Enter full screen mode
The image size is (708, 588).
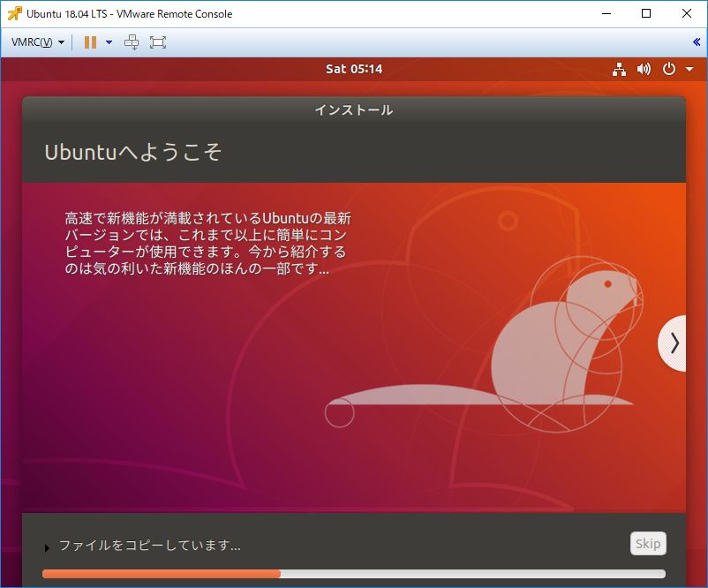(158, 42)
